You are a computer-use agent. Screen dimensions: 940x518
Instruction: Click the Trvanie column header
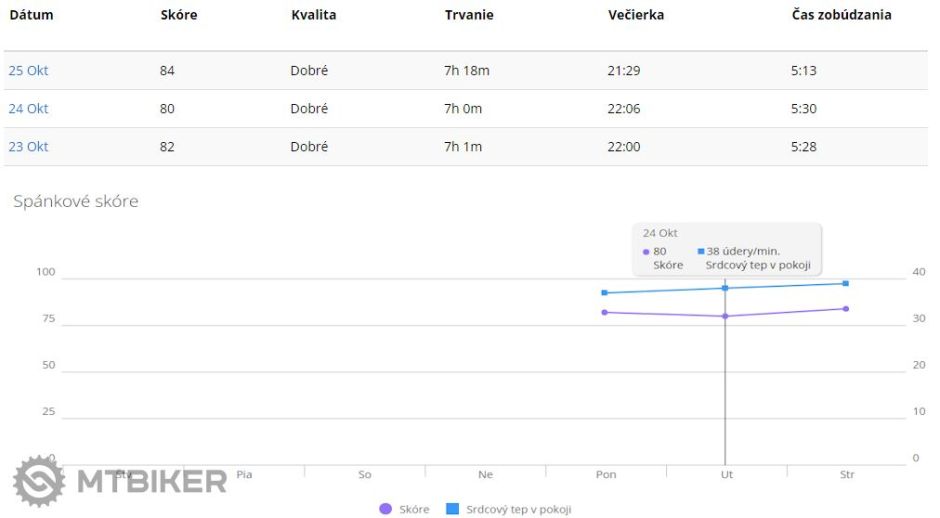coord(469,15)
